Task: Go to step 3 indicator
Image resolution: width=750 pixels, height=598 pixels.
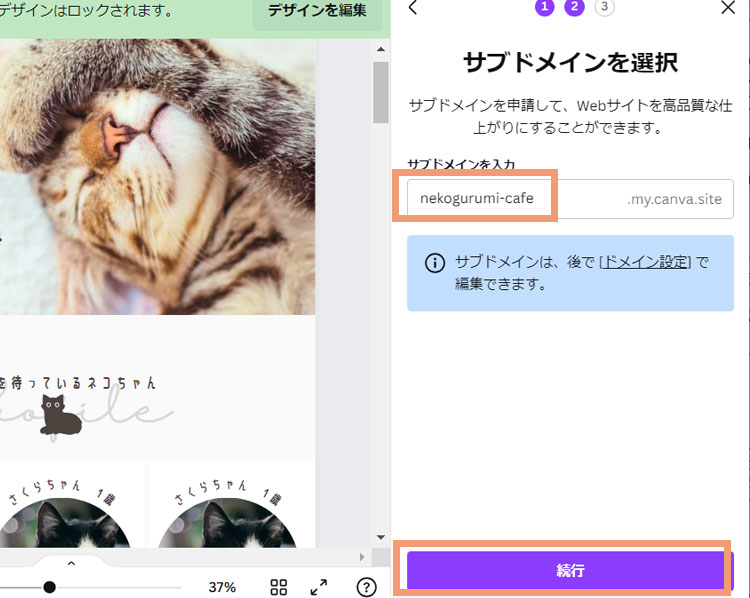Action: (x=605, y=7)
